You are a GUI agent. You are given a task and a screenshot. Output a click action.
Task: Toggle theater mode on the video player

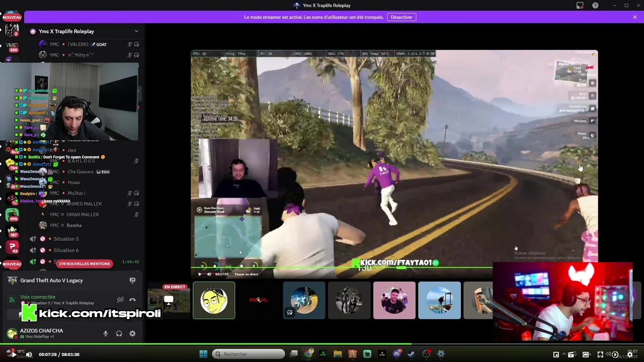click(x=587, y=354)
